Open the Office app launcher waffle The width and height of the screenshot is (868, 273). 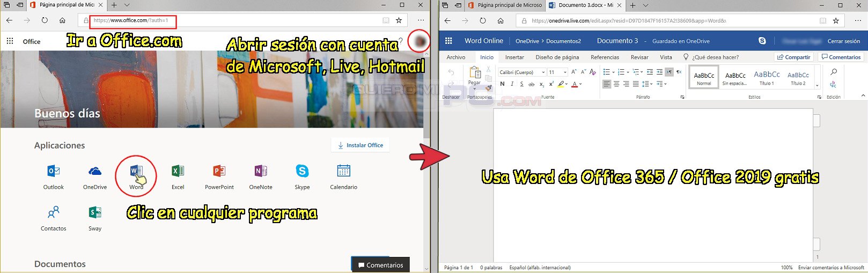point(10,41)
